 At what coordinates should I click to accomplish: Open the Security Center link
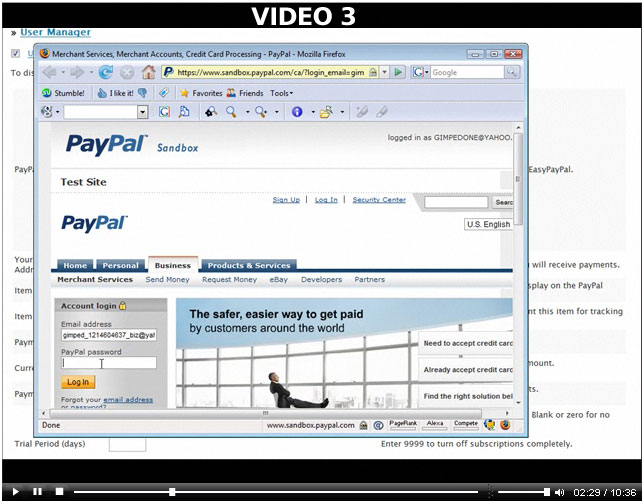point(379,200)
